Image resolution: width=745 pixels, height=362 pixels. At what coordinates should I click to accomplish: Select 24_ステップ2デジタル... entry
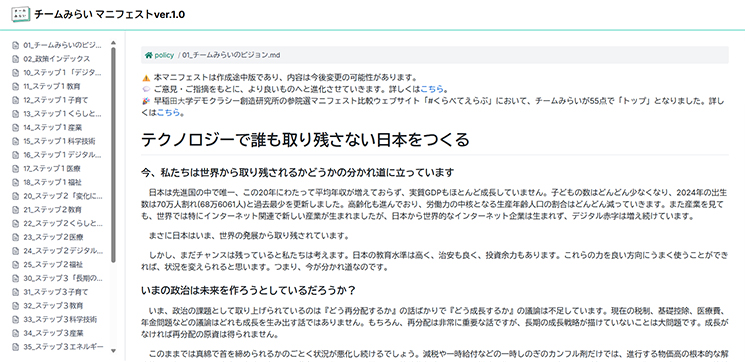point(63,251)
